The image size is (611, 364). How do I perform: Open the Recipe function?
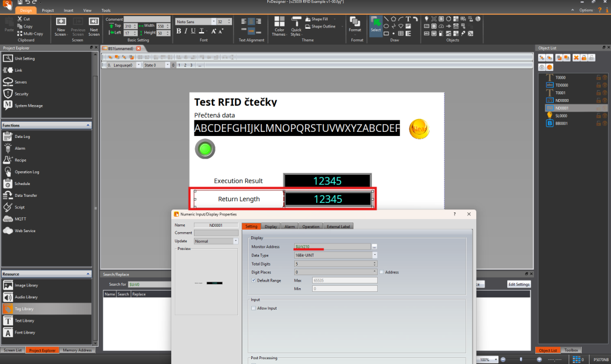(x=20, y=160)
